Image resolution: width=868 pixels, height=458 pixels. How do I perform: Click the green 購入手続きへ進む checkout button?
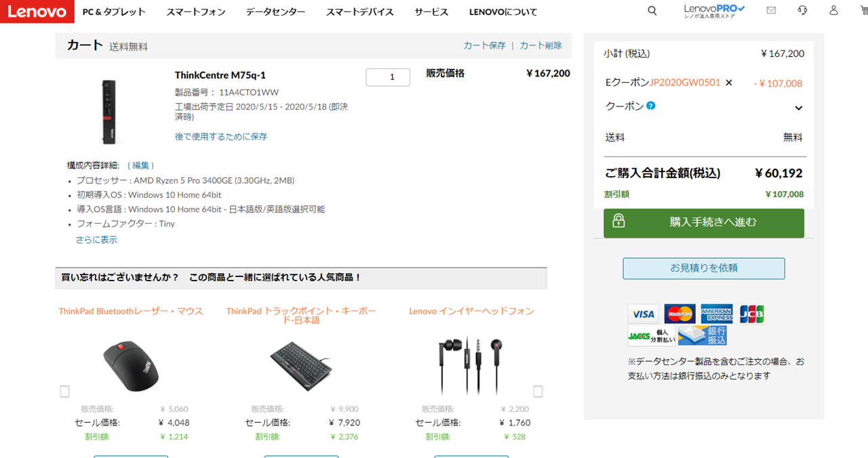704,223
